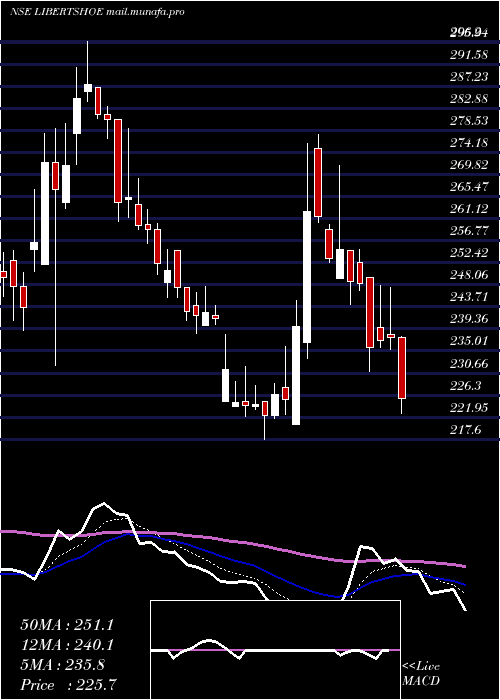Click the 5MA : 235.8 readout
This screenshot has height=700, width=500.
(x=62, y=665)
